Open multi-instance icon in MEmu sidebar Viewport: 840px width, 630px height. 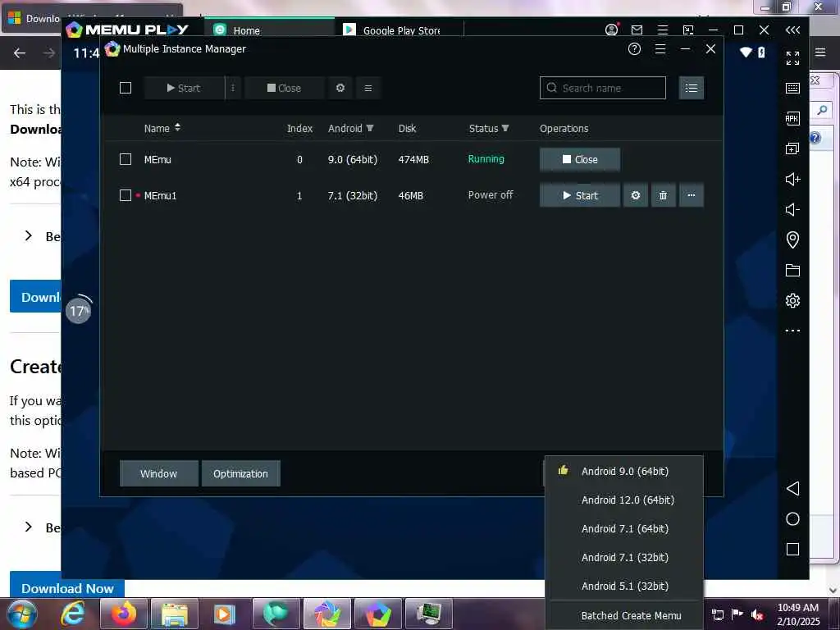tap(793, 149)
